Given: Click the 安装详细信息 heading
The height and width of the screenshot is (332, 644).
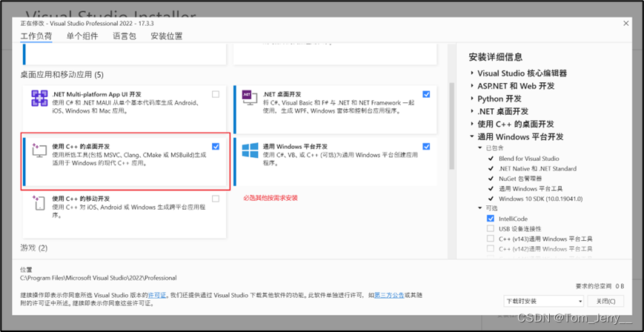Looking at the screenshot, I should point(495,57).
